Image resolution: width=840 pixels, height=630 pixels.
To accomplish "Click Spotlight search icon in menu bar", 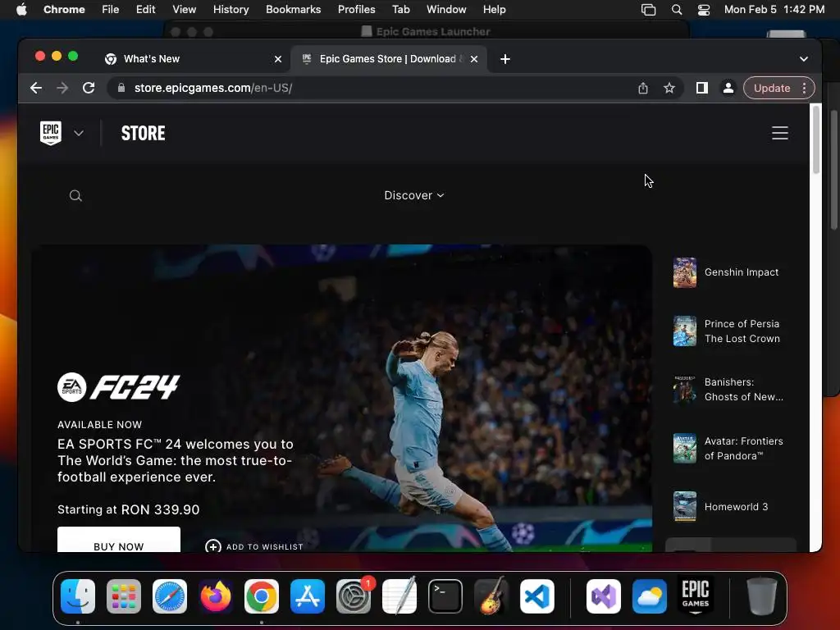I will tap(677, 10).
